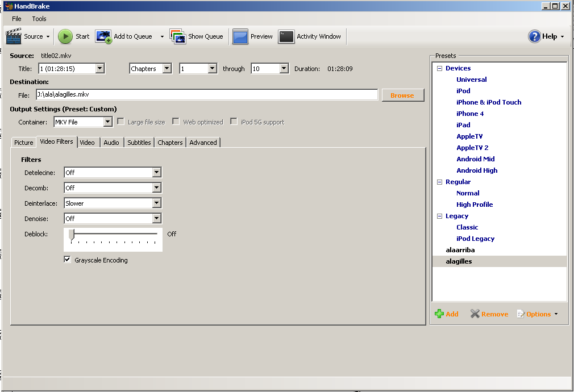This screenshot has width=574, height=392.
Task: Collapse the Legacy preset group
Action: (440, 216)
